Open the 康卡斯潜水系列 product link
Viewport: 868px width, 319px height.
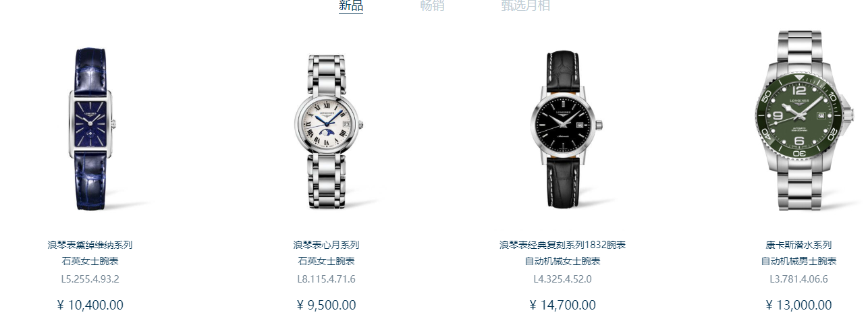tap(798, 245)
